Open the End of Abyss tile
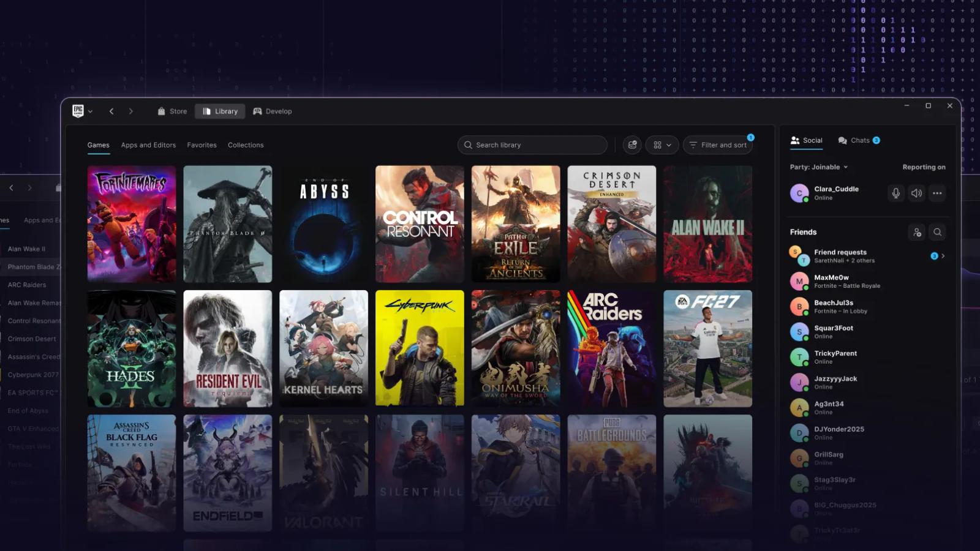The height and width of the screenshot is (551, 980). (x=324, y=224)
